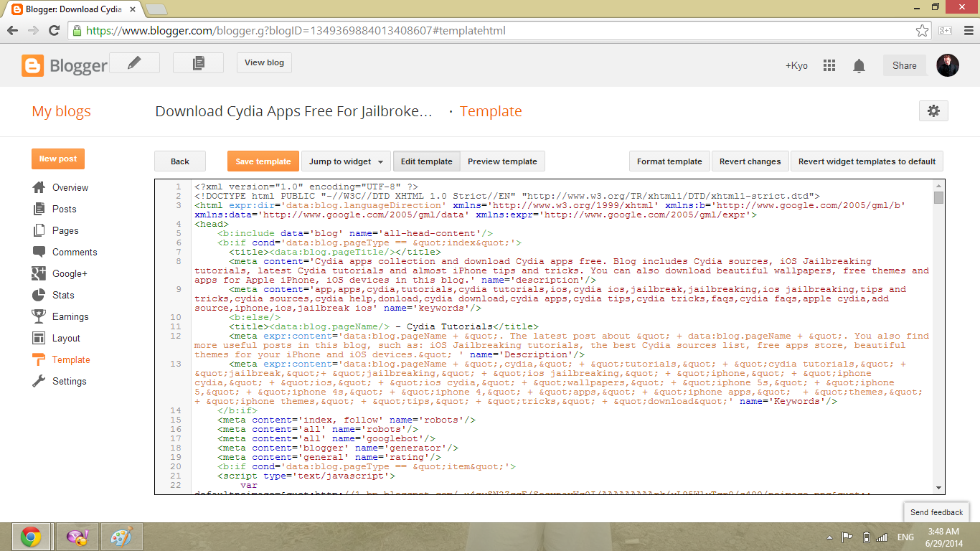The image size is (980, 551).
Task: Launch Chrome from the taskbar
Action: point(30,536)
